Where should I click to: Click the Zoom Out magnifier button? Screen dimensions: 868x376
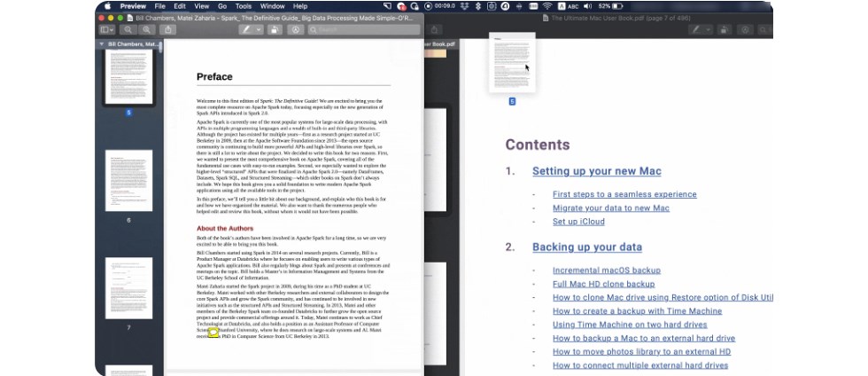(129, 29)
